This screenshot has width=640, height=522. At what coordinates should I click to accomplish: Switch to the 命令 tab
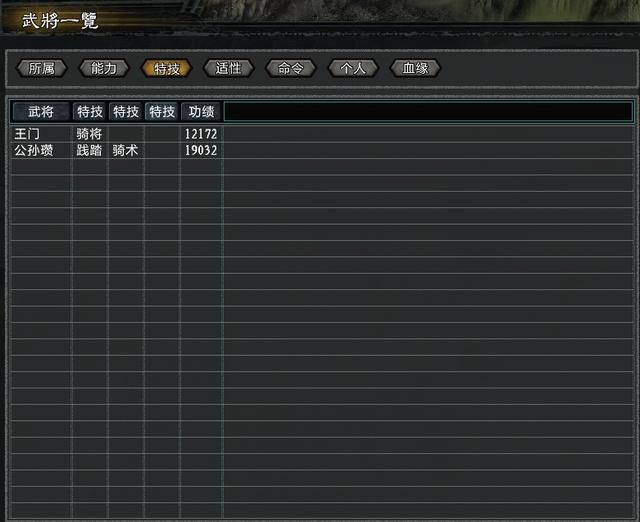click(291, 68)
